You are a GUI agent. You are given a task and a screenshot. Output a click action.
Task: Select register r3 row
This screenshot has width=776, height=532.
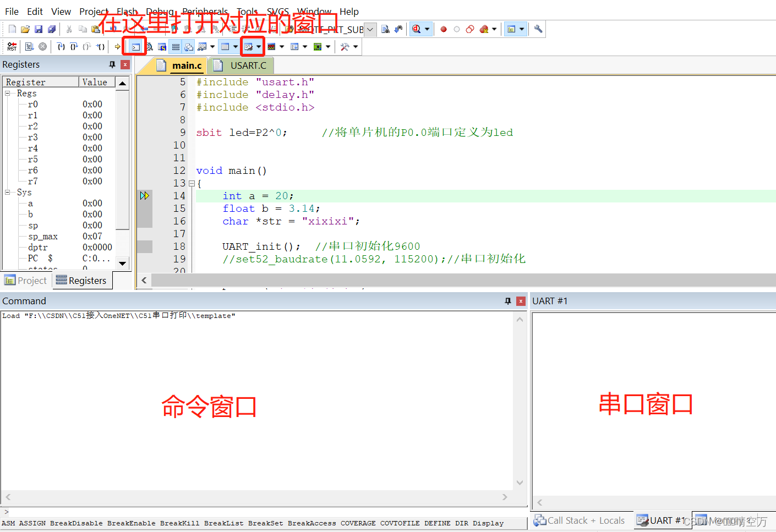tap(59, 137)
